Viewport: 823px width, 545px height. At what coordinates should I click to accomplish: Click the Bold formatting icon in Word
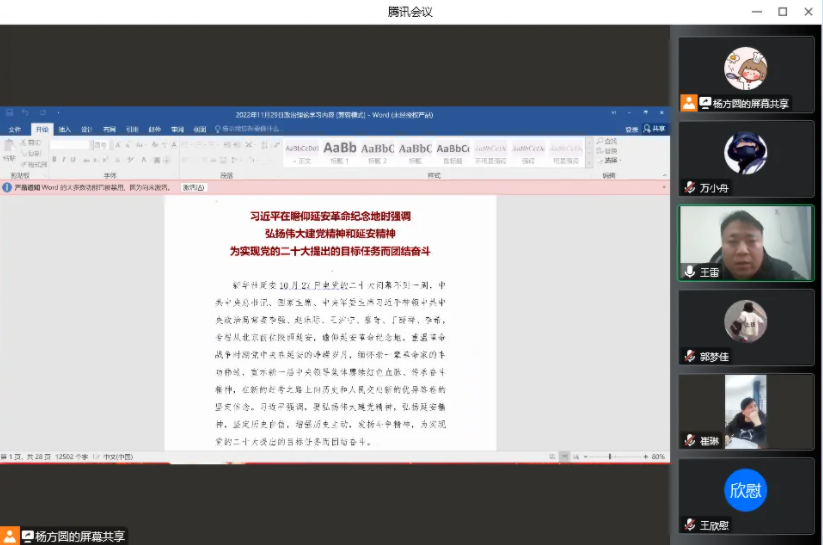[x=54, y=159]
